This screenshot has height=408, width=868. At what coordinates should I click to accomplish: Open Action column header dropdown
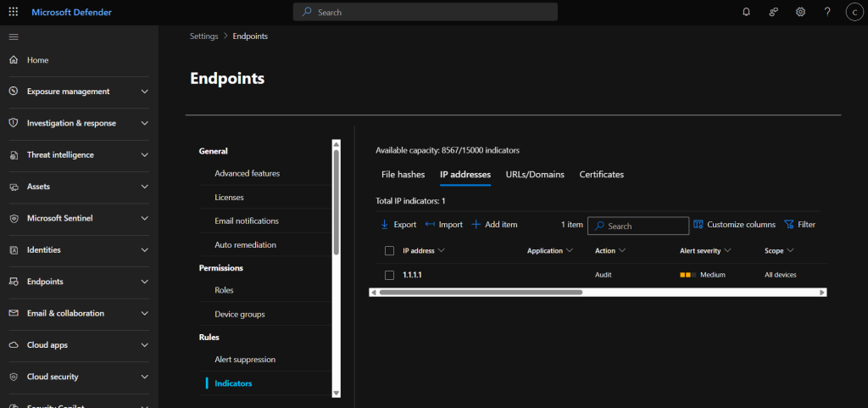click(x=610, y=251)
